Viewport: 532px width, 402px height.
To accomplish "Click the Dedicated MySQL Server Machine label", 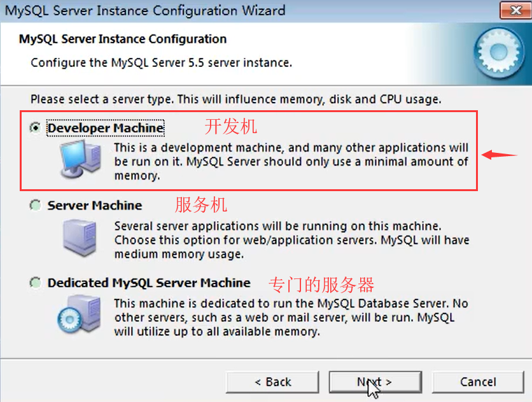I will point(149,283).
